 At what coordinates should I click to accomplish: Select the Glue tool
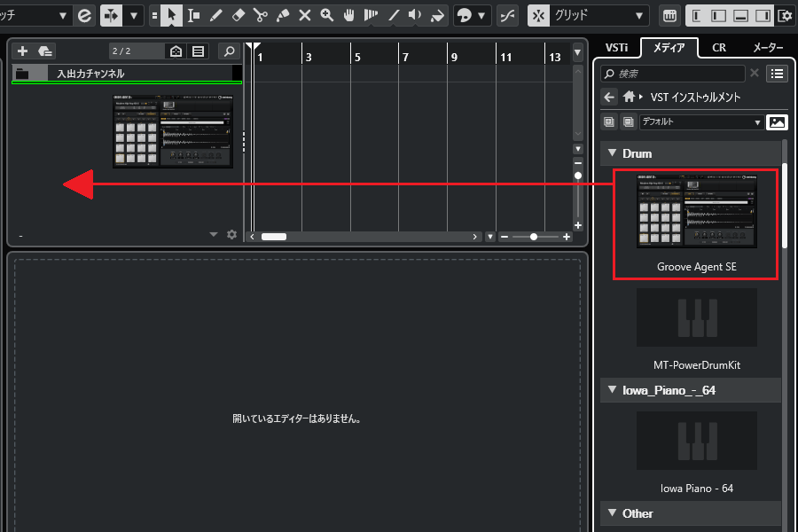tap(282, 16)
